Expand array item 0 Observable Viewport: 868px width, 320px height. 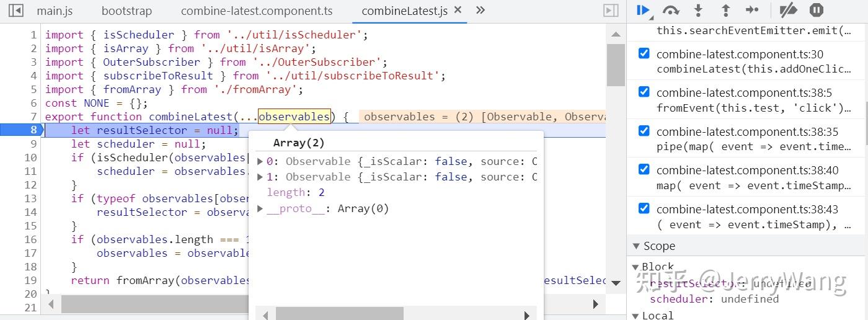(x=260, y=161)
